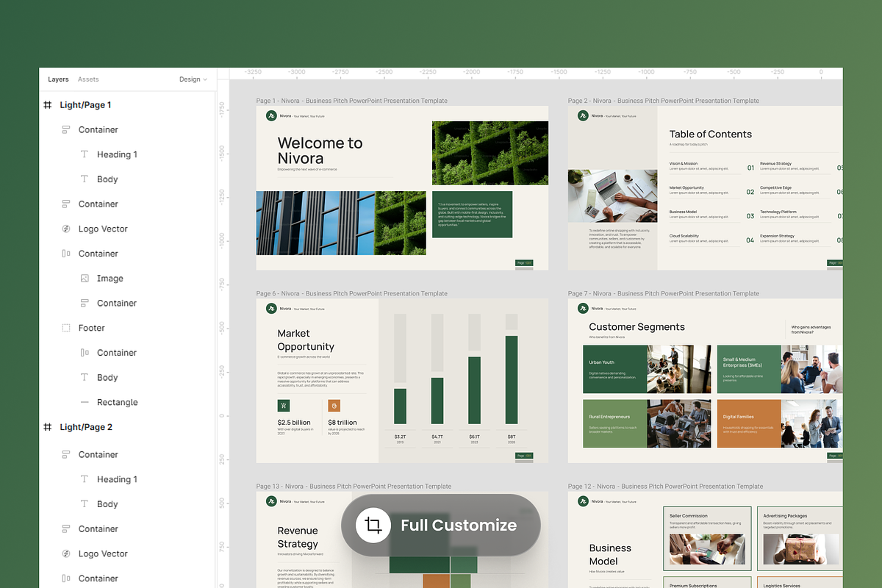Select the Body layer under Light/Page 1 Heading 1

point(107,179)
